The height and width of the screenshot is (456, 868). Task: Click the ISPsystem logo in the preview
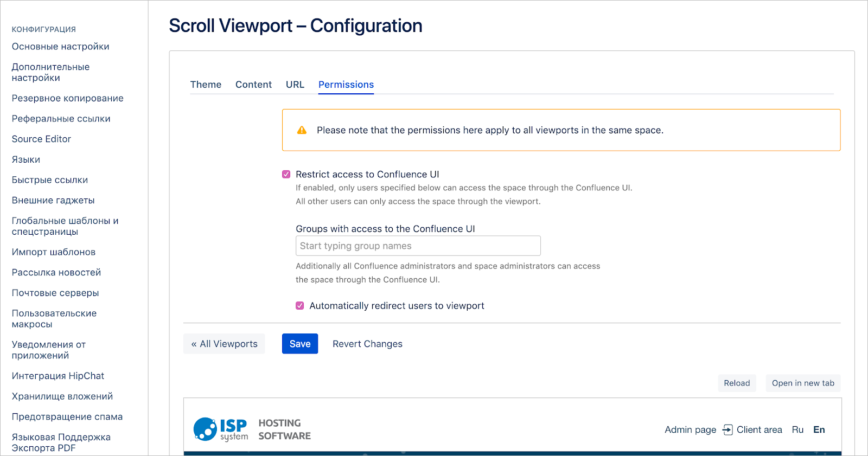221,429
